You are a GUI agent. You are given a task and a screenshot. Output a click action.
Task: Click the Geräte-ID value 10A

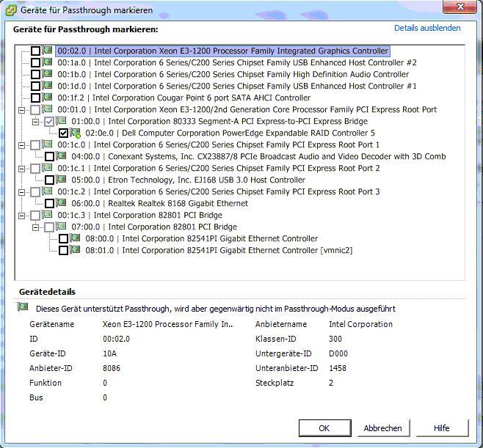[x=109, y=353]
